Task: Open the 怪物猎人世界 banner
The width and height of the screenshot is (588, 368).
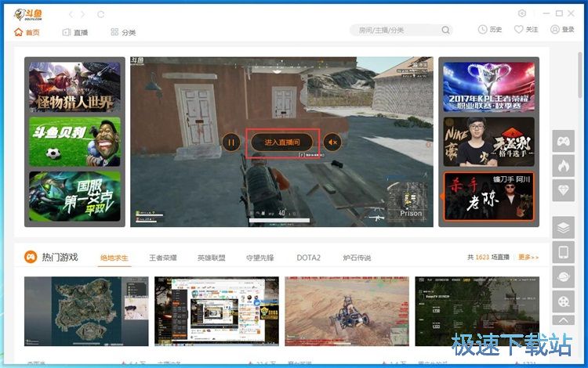Action: (74, 87)
